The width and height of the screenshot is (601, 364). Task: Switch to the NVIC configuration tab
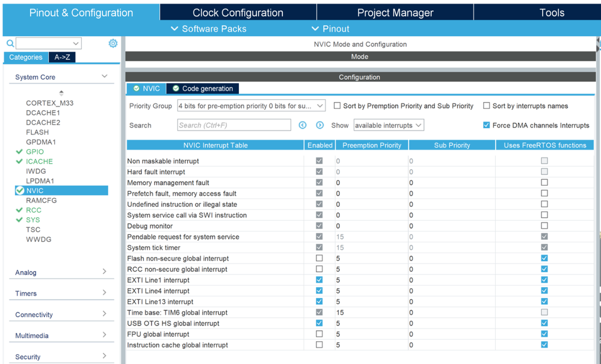coord(146,88)
